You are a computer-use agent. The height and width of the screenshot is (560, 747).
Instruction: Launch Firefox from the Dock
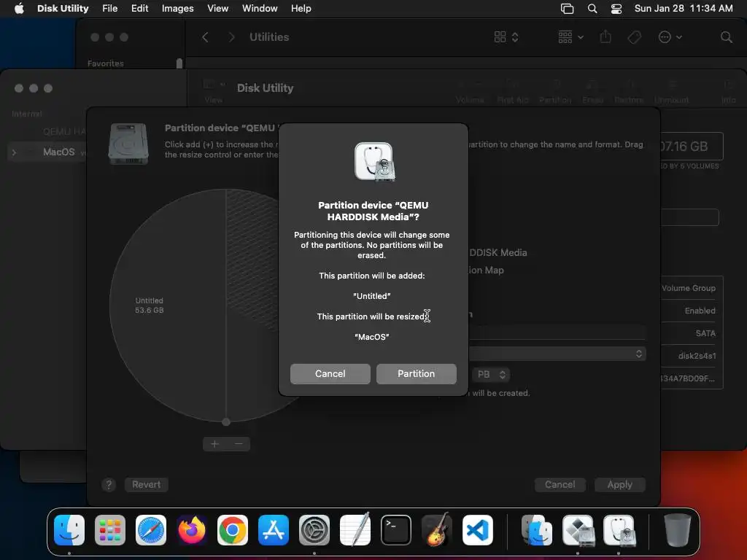pos(192,529)
